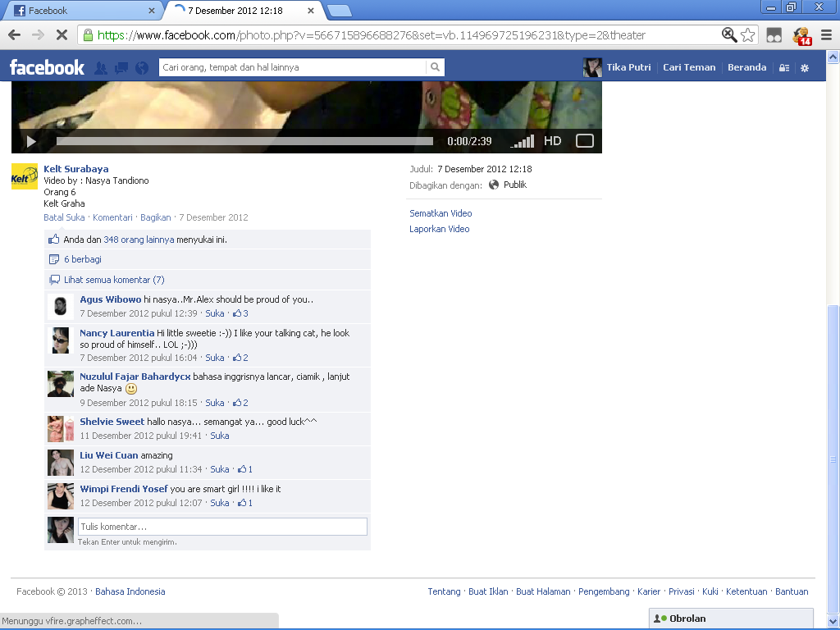840x630 pixels.
Task: Like Wimpi Frendi Yosef's comment
Action: [x=220, y=503]
